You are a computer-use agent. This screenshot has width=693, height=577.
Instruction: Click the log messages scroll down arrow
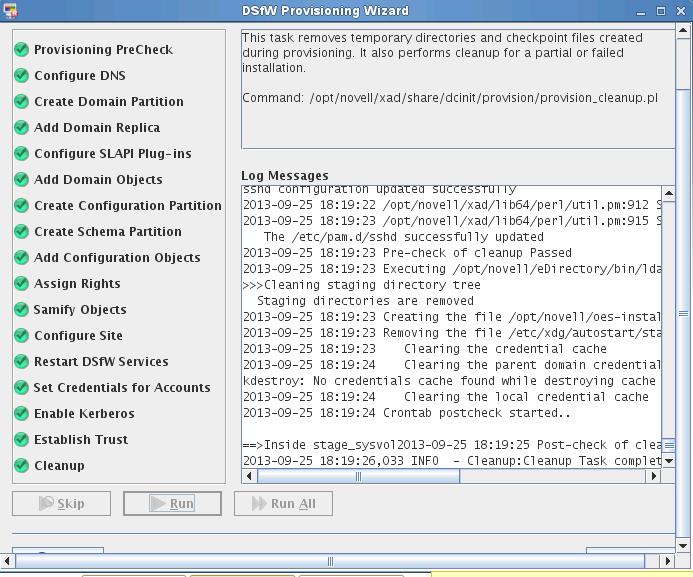click(x=669, y=461)
